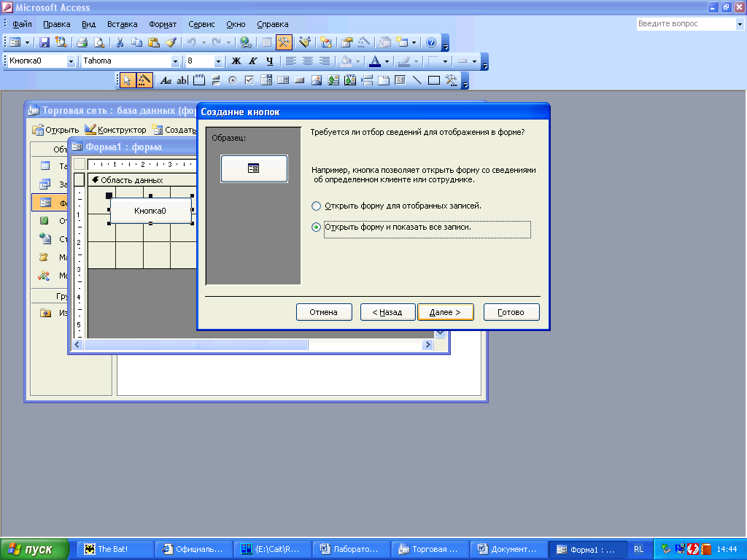Toggle Control Wizards in the toolbox
The width and height of the screenshot is (747, 560).
click(144, 80)
